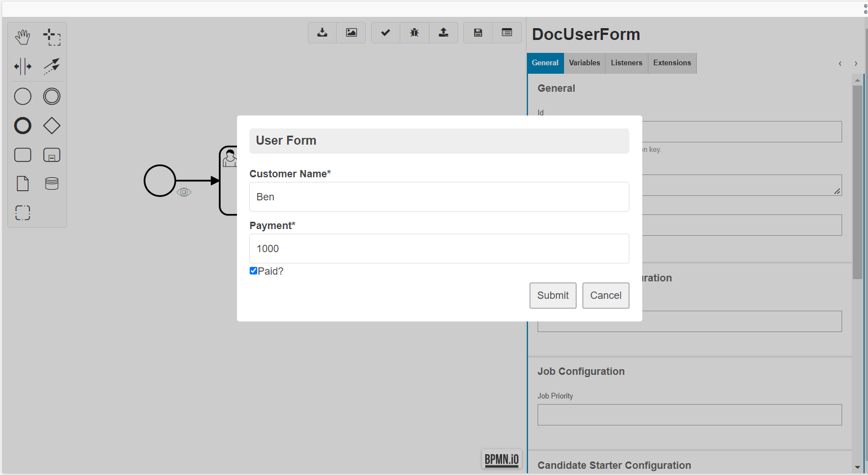Click the Job Priority field
The height and width of the screenshot is (475, 868).
coord(690,415)
